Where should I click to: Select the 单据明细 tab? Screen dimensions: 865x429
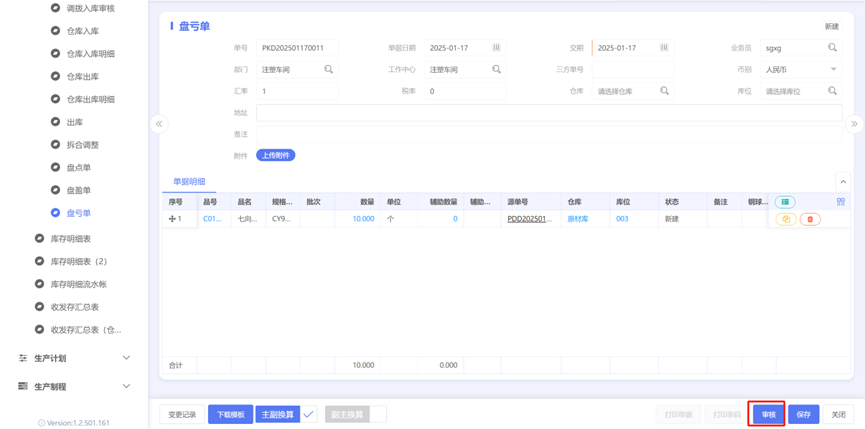(189, 181)
